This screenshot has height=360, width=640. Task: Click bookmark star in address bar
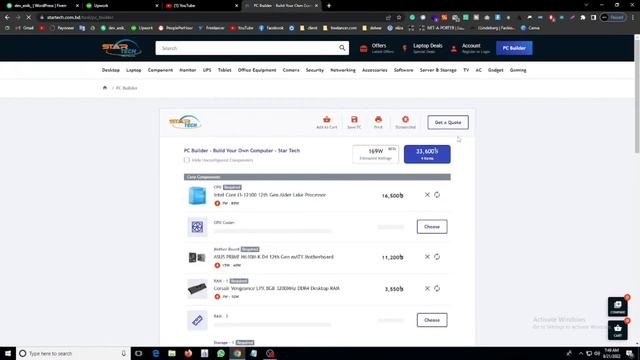399,18
